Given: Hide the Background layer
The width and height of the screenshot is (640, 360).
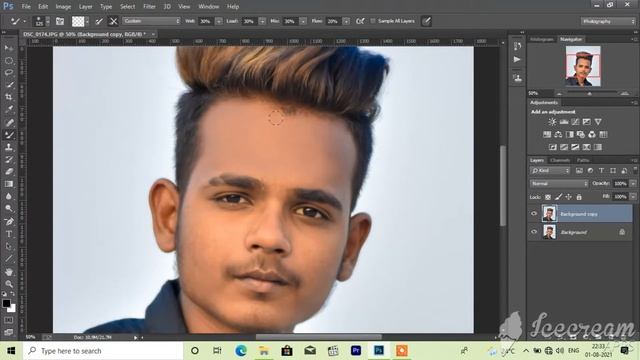Looking at the screenshot, I should pos(534,232).
